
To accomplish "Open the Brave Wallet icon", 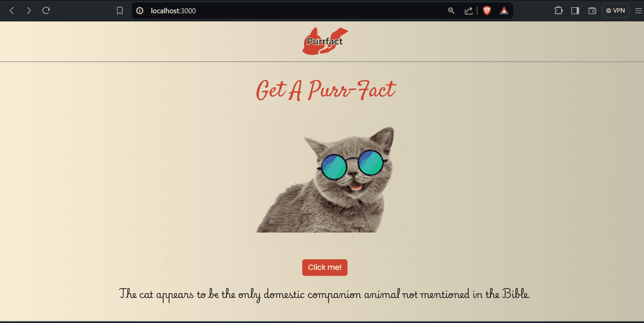I will 592,11.
